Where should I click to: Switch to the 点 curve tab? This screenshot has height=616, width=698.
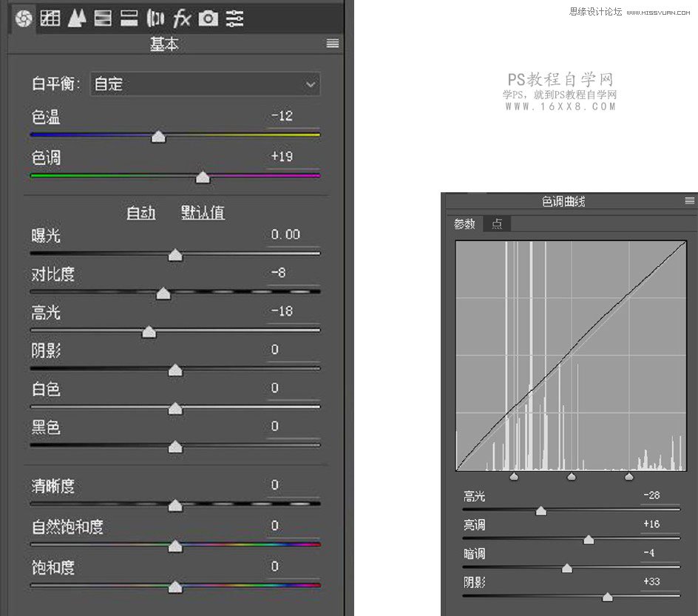[497, 224]
